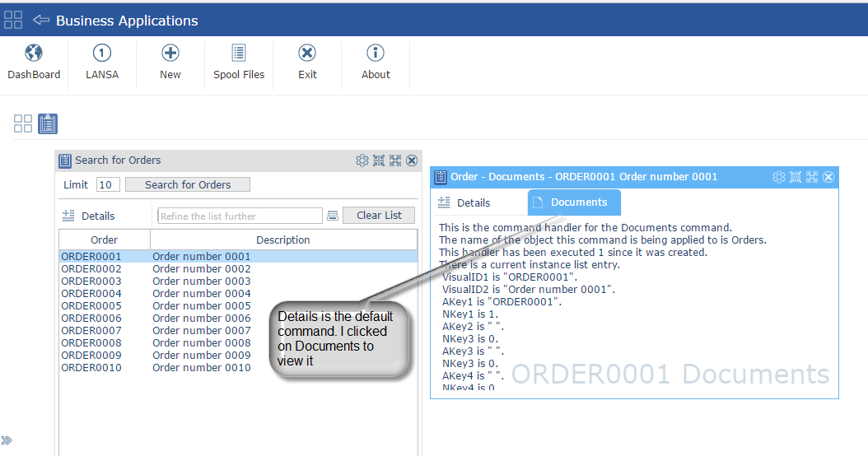Screen dimensions: 868x456
Task: Select the ORDER0008 row
Action: [238, 343]
